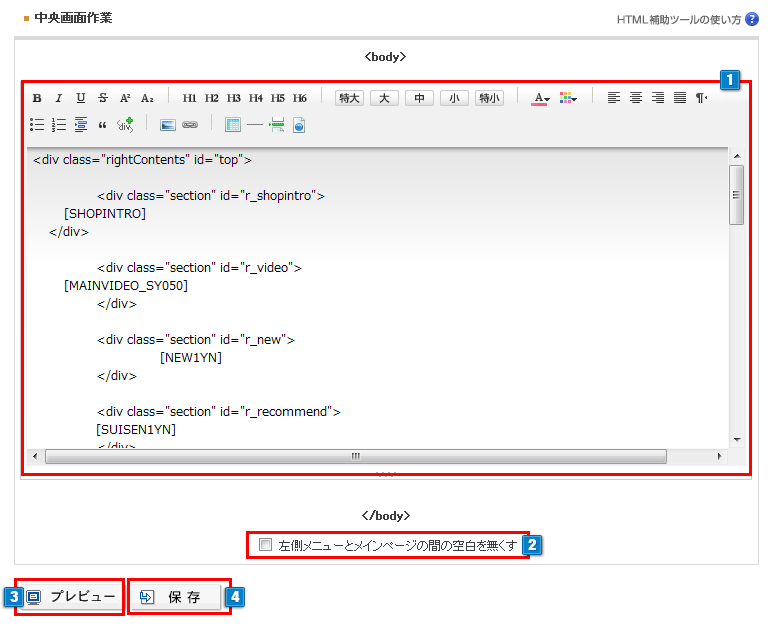The width and height of the screenshot is (772, 626).
Task: Insert an image using picture icon
Action: click(168, 125)
